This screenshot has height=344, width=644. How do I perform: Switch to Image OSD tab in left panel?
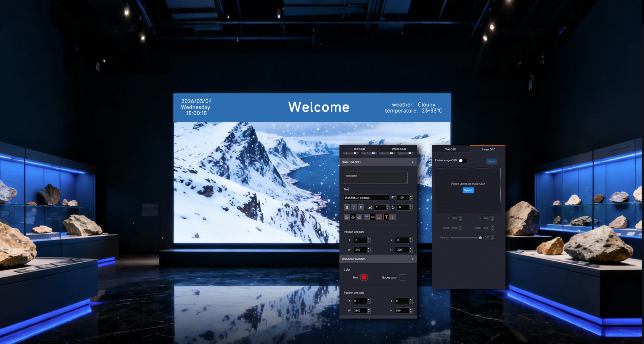tap(398, 149)
